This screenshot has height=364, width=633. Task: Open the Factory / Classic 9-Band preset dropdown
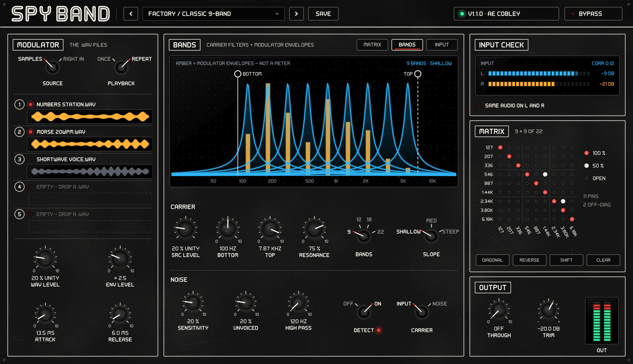pyautogui.click(x=213, y=14)
